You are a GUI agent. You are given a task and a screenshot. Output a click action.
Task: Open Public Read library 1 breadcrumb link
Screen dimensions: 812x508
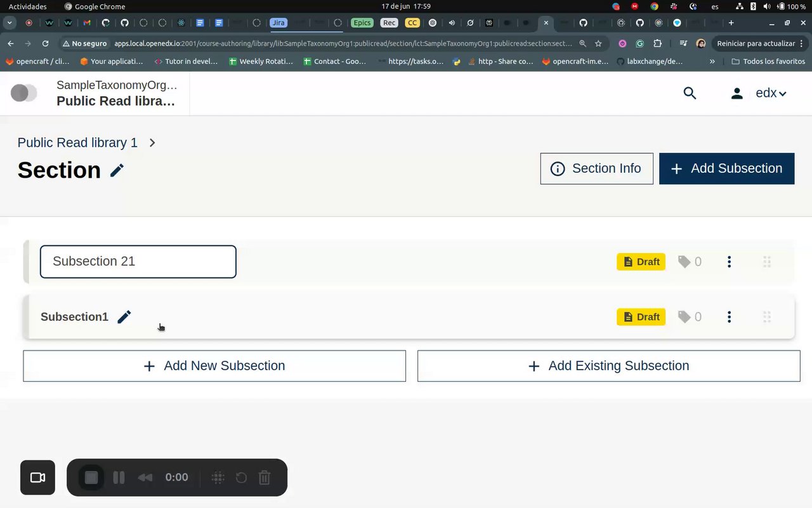pos(77,143)
